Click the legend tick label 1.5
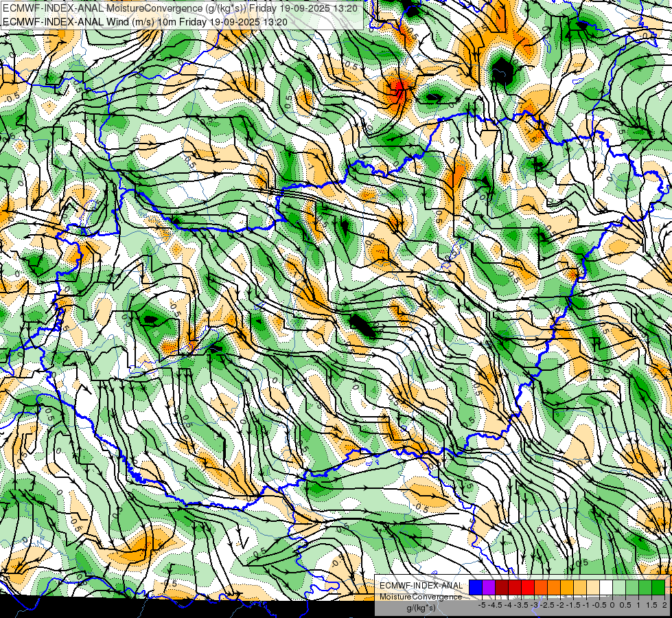 click(651, 605)
